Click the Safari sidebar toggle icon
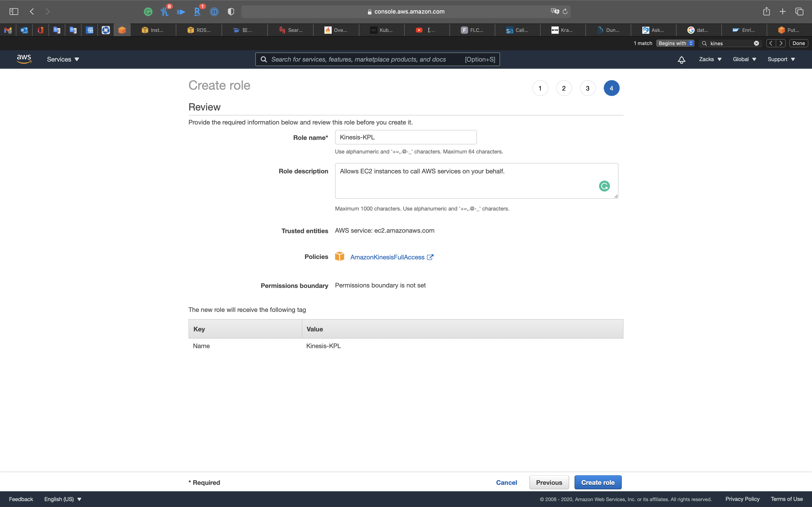812x507 pixels. pyautogui.click(x=14, y=11)
